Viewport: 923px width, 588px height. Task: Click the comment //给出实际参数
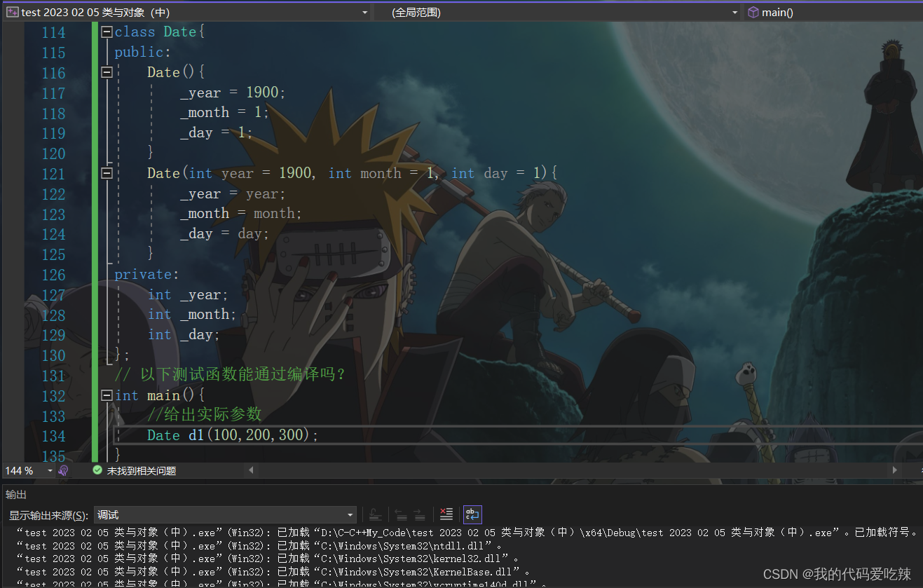(204, 414)
